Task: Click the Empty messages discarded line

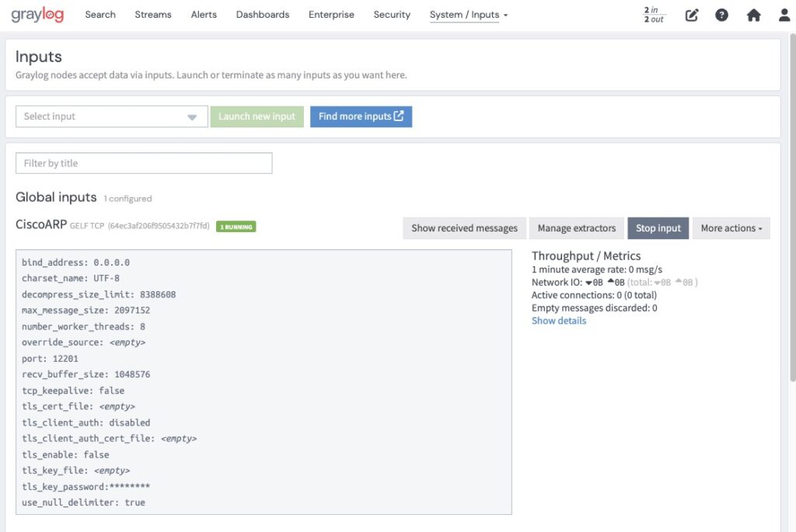Action: 595,308
